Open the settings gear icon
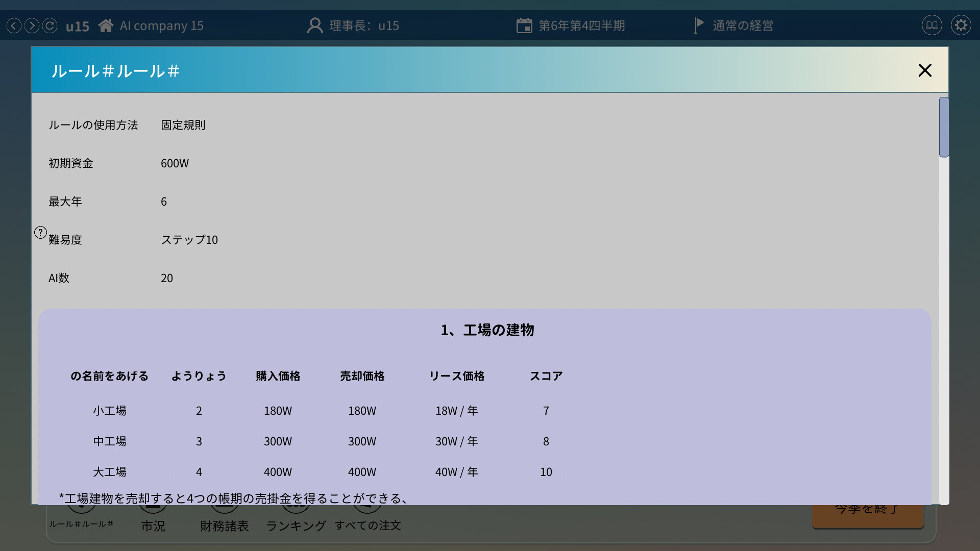The width and height of the screenshot is (980, 551). click(961, 25)
